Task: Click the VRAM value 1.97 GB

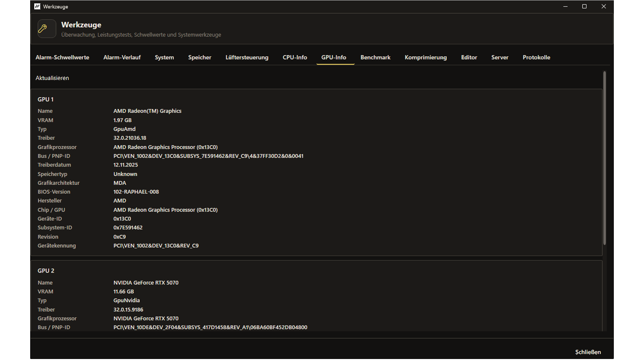Action: click(x=122, y=120)
